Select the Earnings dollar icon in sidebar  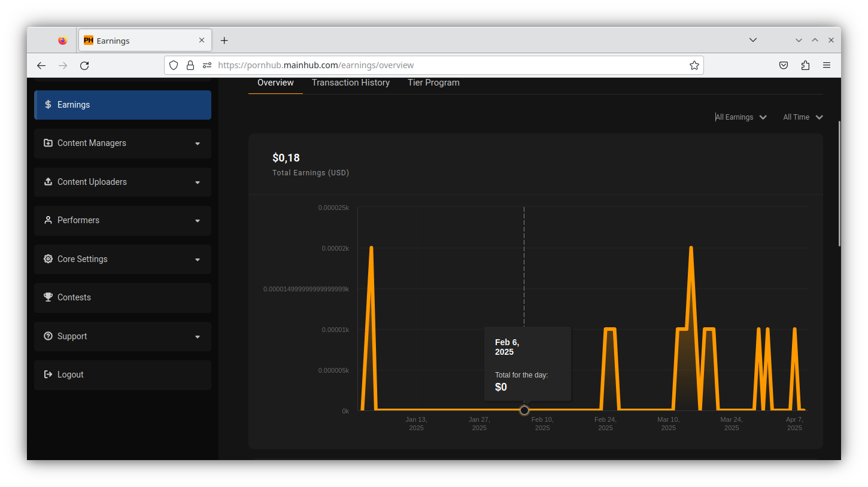pyautogui.click(x=48, y=104)
